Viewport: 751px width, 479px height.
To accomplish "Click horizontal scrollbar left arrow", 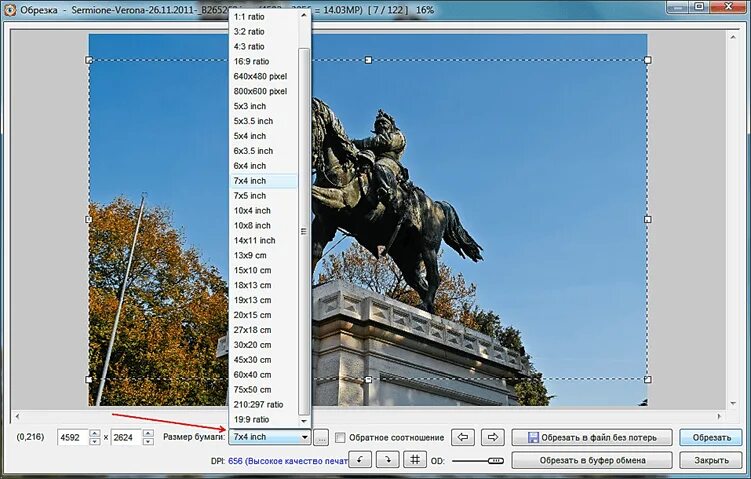I will click(17, 416).
